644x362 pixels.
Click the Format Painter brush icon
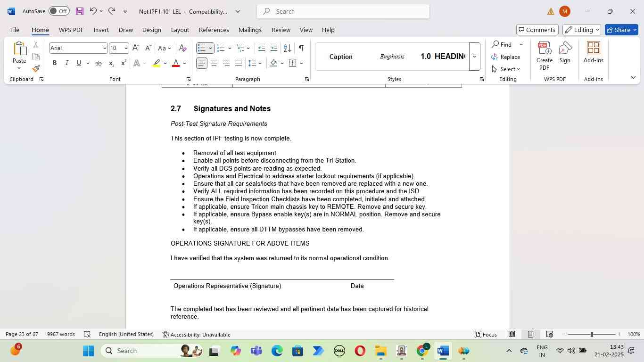[x=36, y=69]
